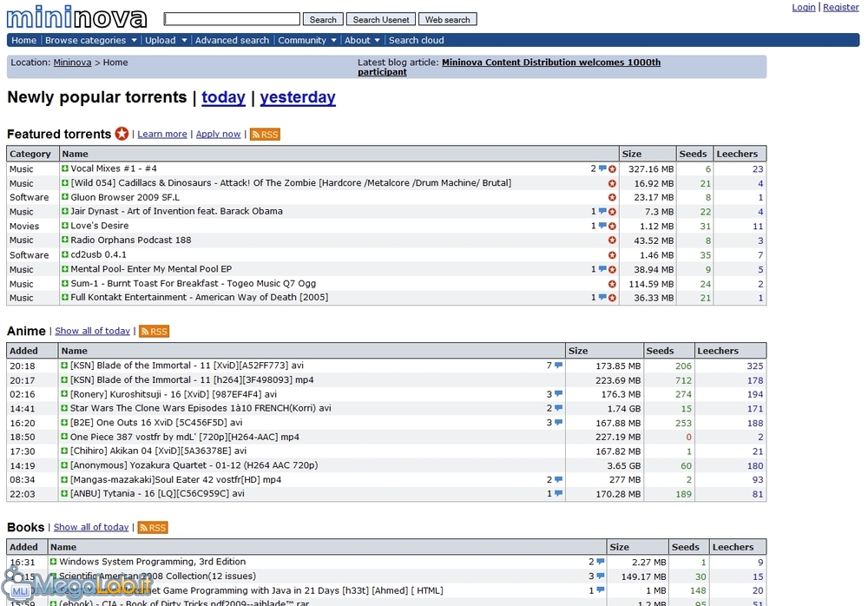Click Show all of today for Anime
The width and height of the screenshot is (868, 606).
[93, 331]
